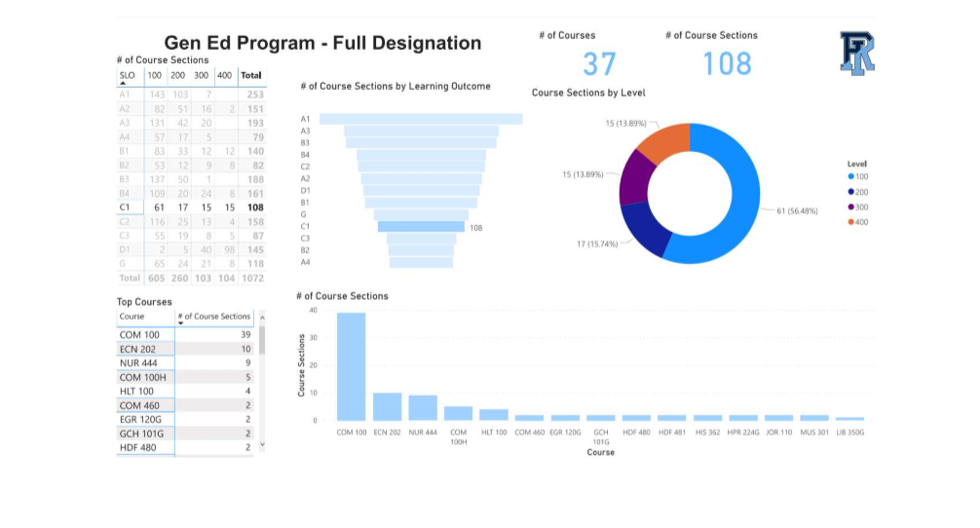Click the blue 100 level legend dot
Image resolution: width=980 pixels, height=528 pixels.
[851, 177]
